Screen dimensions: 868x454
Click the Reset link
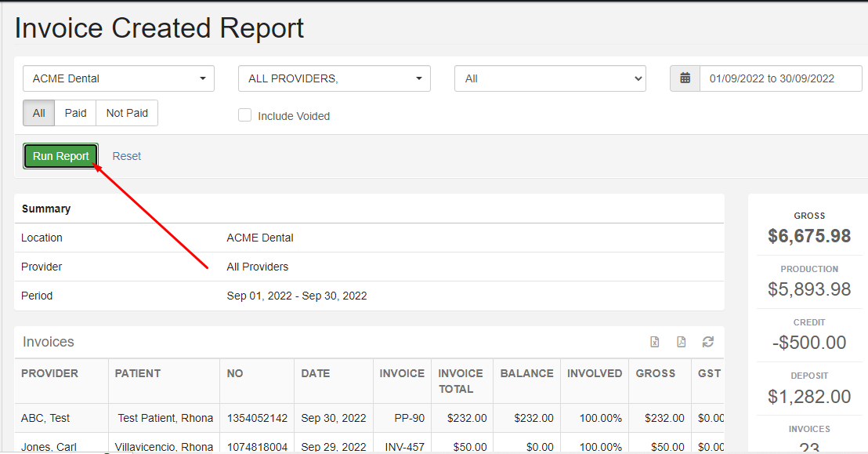127,156
